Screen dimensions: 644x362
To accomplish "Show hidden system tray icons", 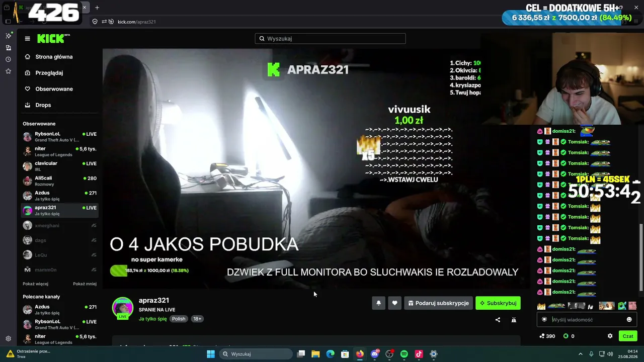I will coord(580,354).
